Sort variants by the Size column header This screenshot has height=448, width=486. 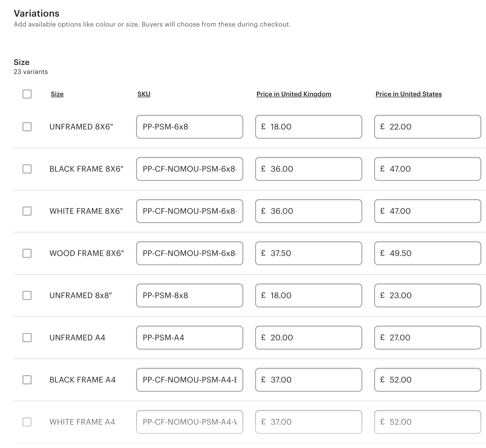tap(57, 94)
